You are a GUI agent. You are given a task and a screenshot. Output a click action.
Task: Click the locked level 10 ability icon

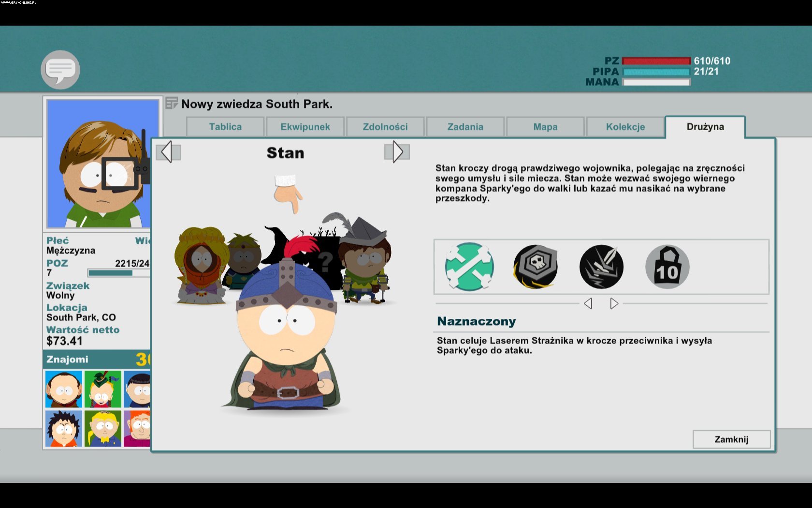pos(667,267)
